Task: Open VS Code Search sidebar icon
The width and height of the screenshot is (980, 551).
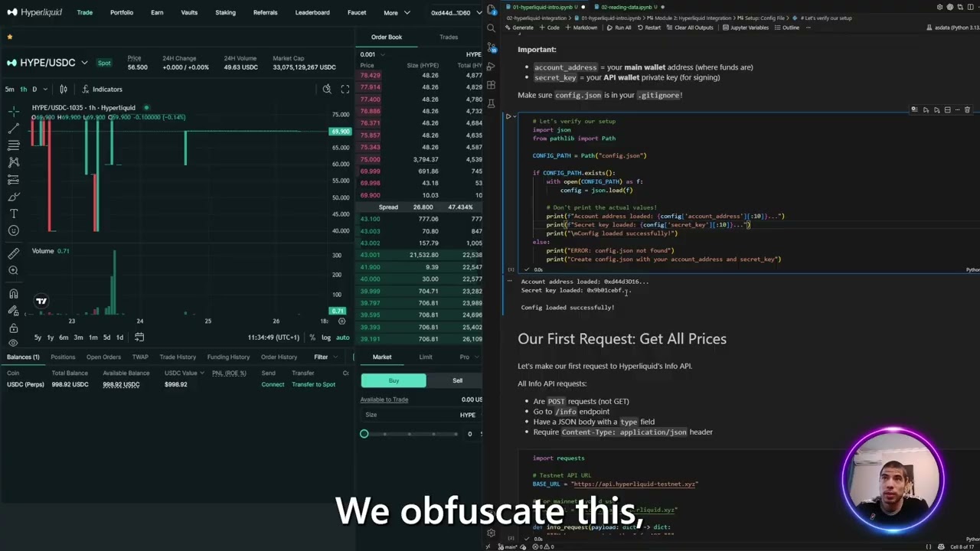Action: point(492,28)
